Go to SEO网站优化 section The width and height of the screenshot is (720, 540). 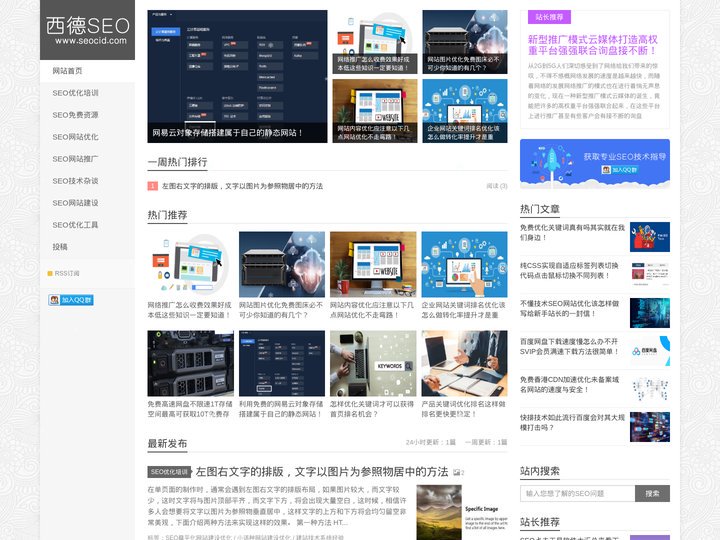pos(75,137)
